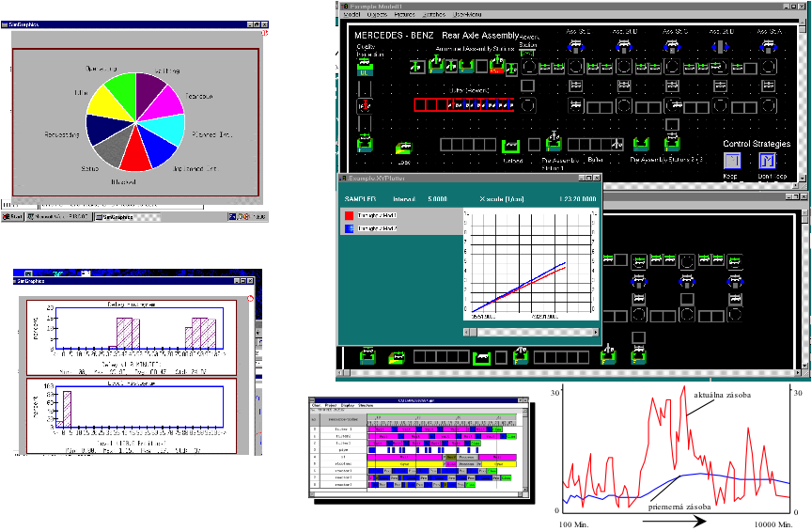Open the Pictures menu

pos(404,14)
